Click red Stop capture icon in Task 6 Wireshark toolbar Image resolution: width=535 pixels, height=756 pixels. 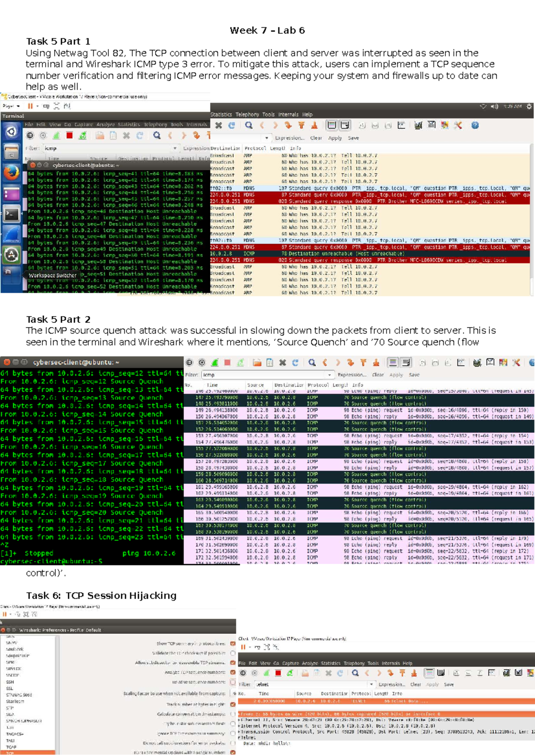[278, 673]
